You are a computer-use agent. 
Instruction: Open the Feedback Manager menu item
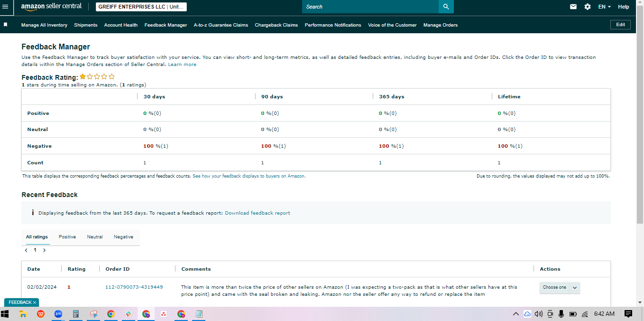(166, 25)
